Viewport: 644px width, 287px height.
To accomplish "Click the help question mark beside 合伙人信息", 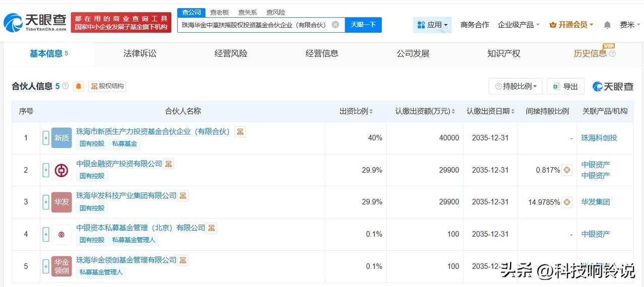I will point(66,86).
